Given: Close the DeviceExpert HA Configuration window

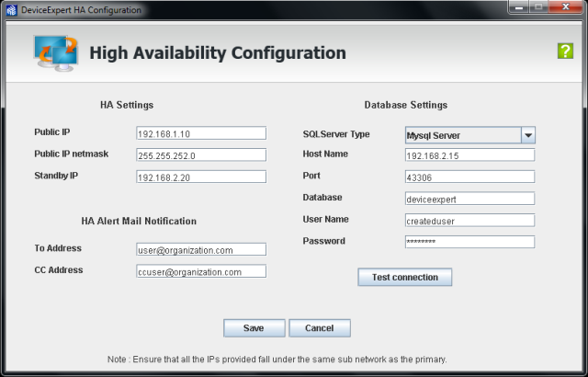Looking at the screenshot, I should (x=566, y=6).
